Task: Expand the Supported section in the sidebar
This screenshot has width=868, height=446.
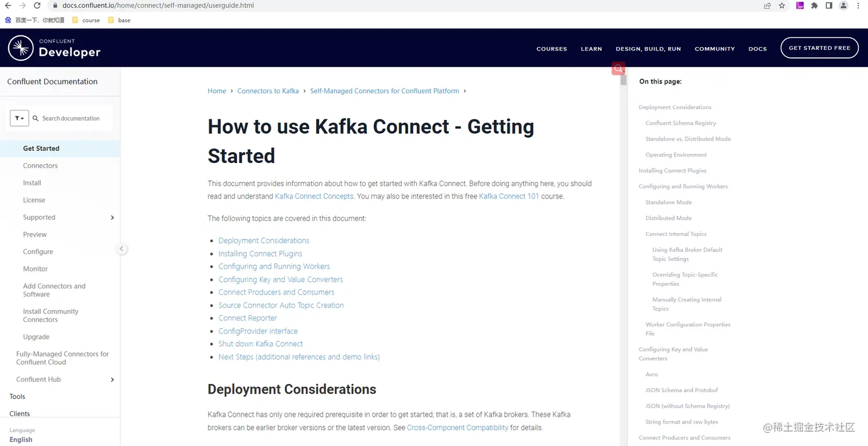Action: (113, 218)
